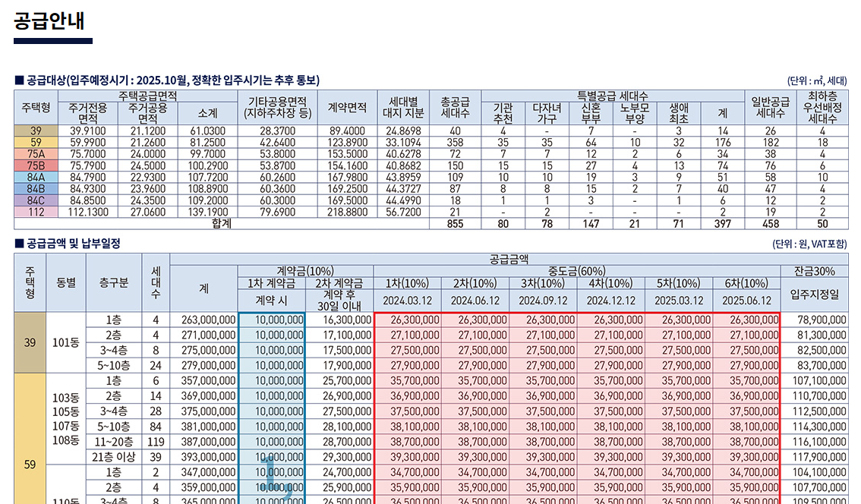This screenshot has width=861, height=504.
Task: Click the 2차 계약금 header
Action: click(339, 283)
